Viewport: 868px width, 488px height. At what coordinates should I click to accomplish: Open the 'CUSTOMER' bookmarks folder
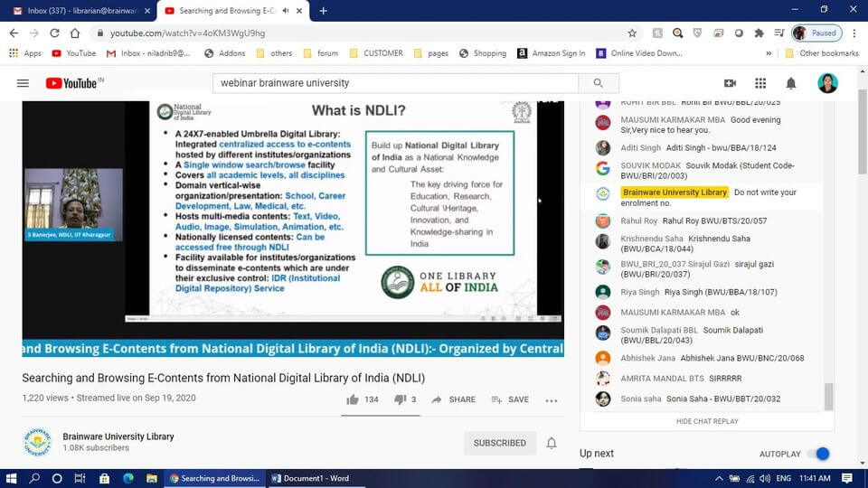(x=376, y=53)
